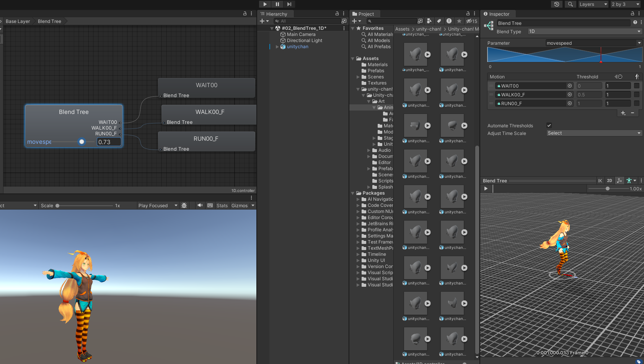The image size is (644, 364).
Task: Open the movespeed Parameter dropdown
Action: tap(593, 43)
